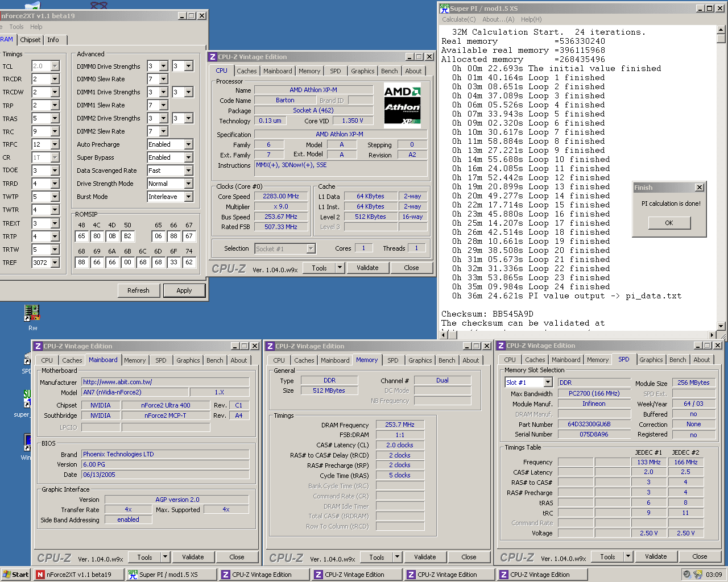The image size is (728, 582).
Task: Open the Auto Precharge dropdown
Action: (x=188, y=144)
